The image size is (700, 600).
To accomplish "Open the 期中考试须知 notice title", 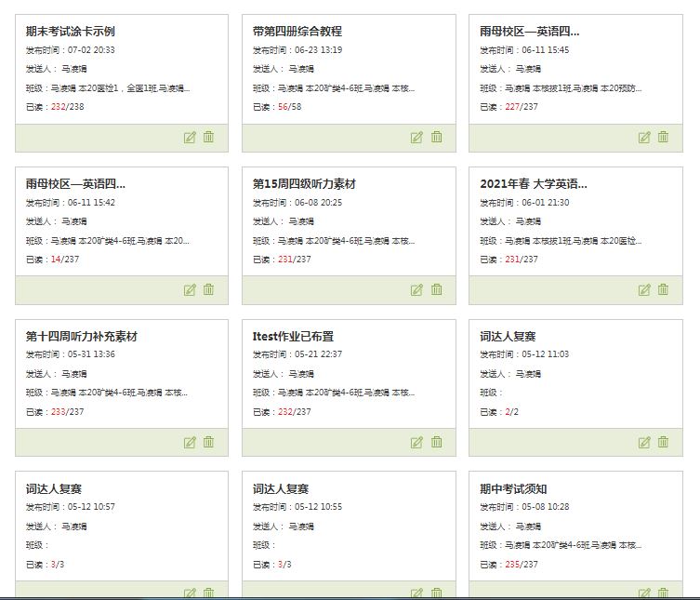I will (x=513, y=489).
